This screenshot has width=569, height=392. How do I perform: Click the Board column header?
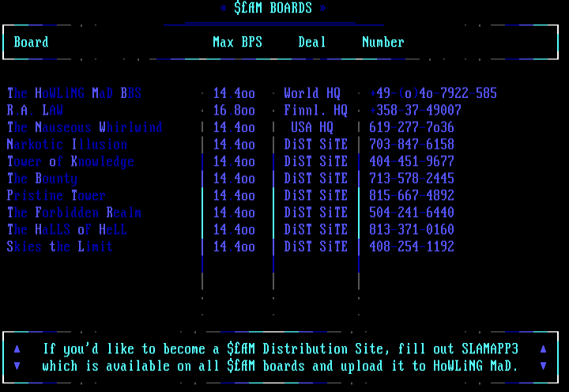pyautogui.click(x=32, y=42)
